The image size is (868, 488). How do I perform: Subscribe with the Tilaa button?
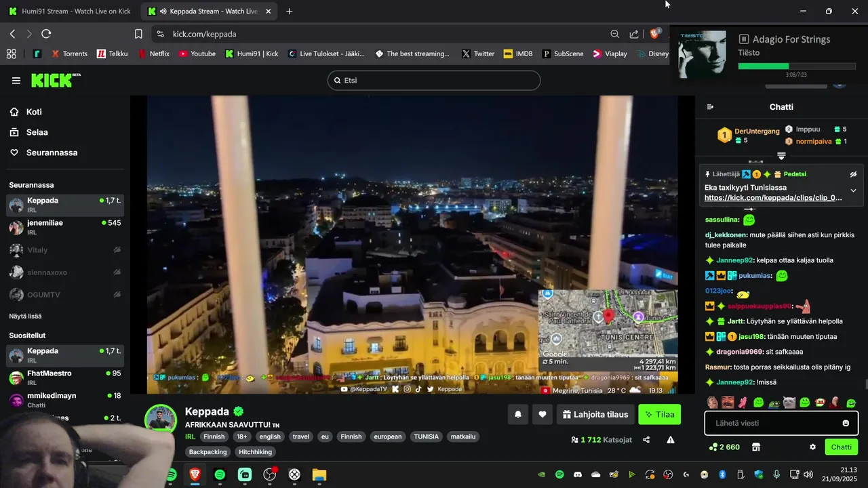tap(659, 414)
